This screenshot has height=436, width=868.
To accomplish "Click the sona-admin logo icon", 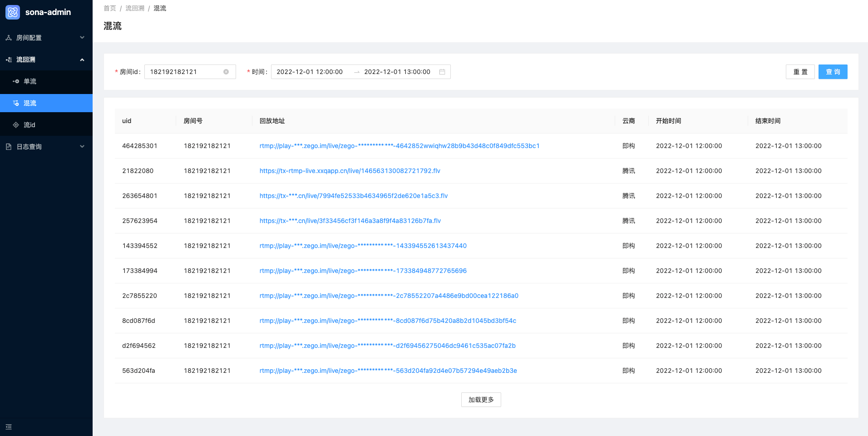I will (13, 12).
